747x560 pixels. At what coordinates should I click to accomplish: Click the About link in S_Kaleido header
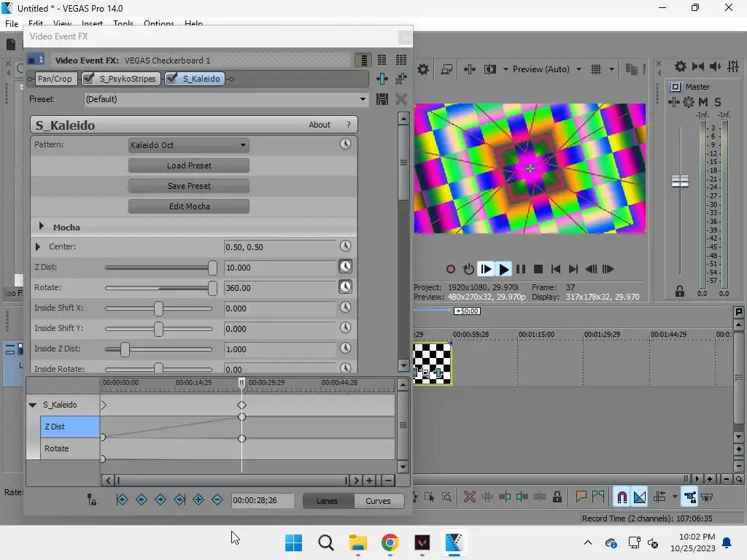click(x=320, y=125)
